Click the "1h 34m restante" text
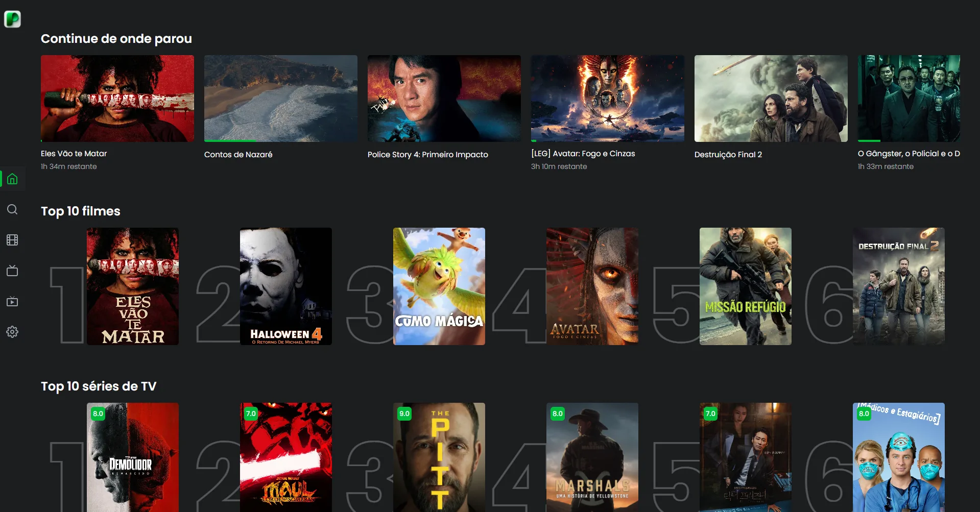980x512 pixels. click(x=69, y=166)
